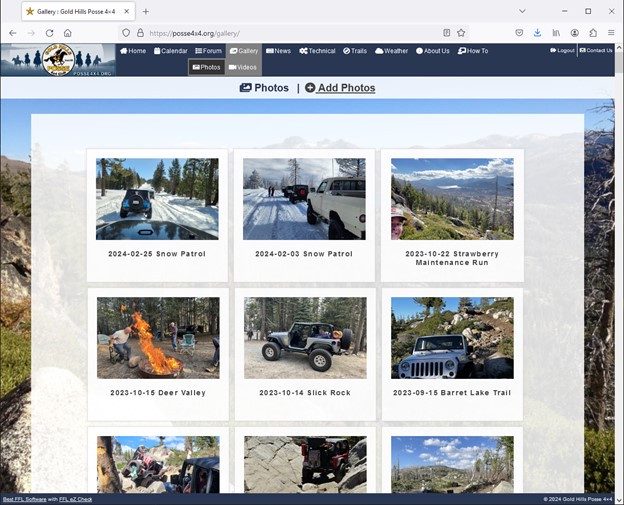Screen dimensions: 624x505
Task: Open 2024-02-03 Snow Patrol thumbnail
Action: pos(304,199)
